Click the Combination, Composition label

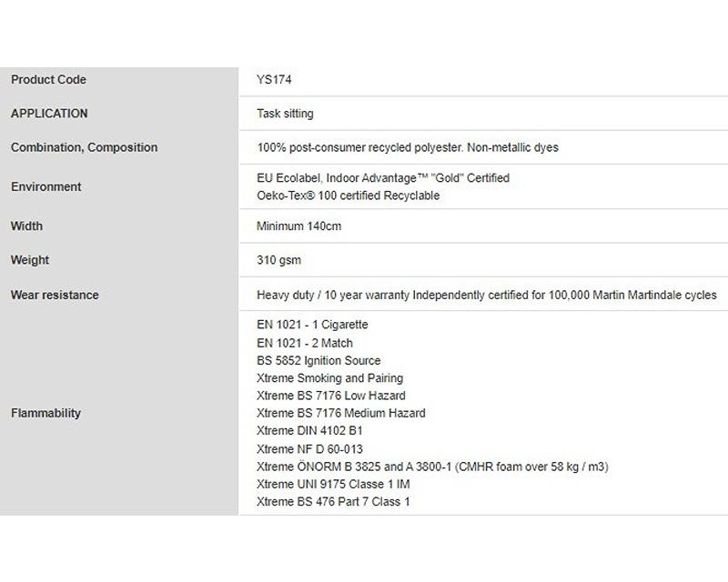coord(84,147)
